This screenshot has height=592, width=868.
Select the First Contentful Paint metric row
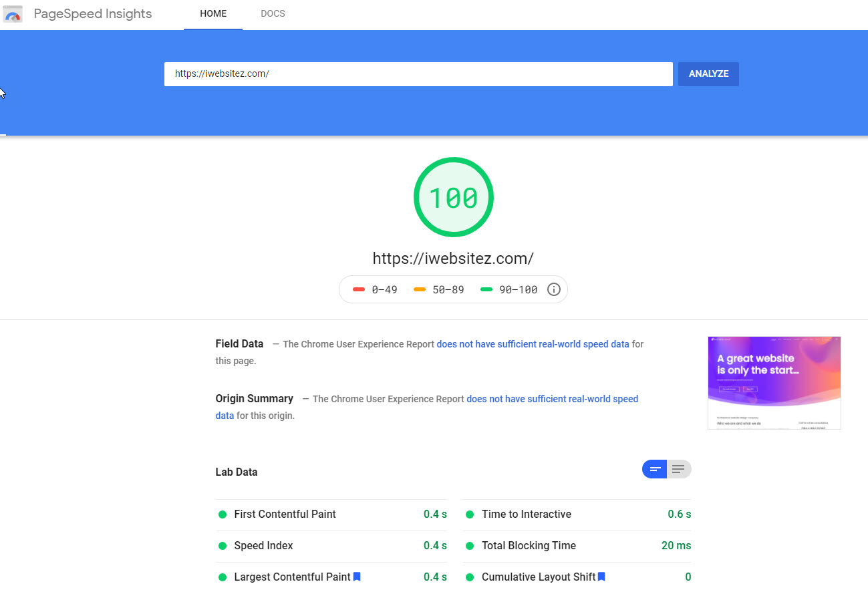[x=331, y=514]
